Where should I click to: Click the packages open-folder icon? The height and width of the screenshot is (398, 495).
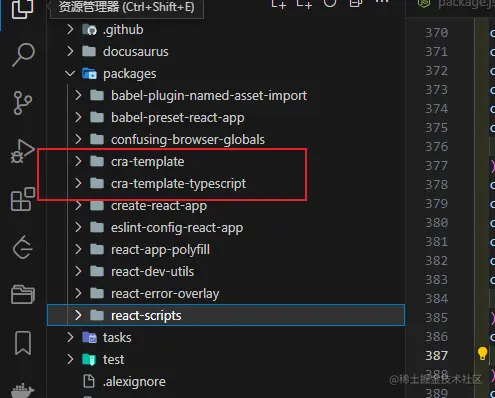coord(89,74)
